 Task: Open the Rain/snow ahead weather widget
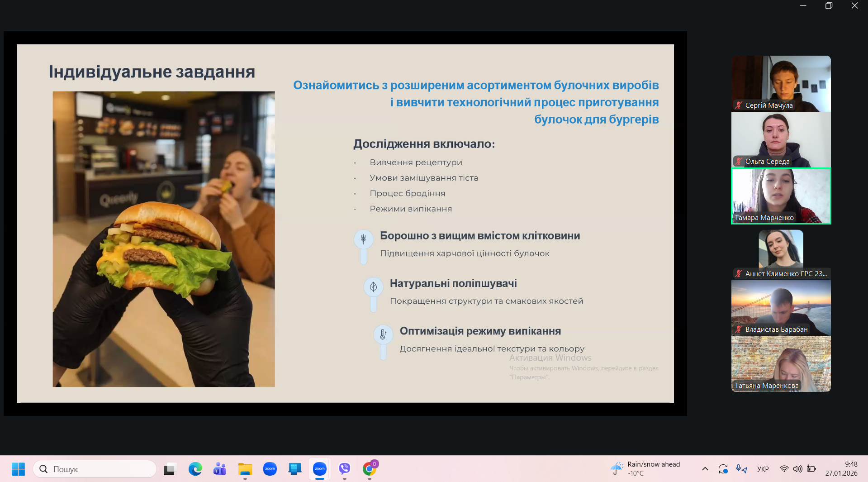coord(645,469)
